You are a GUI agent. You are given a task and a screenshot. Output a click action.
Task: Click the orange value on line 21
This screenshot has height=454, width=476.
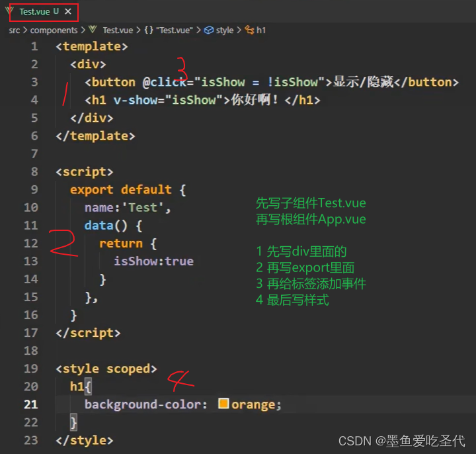point(253,405)
